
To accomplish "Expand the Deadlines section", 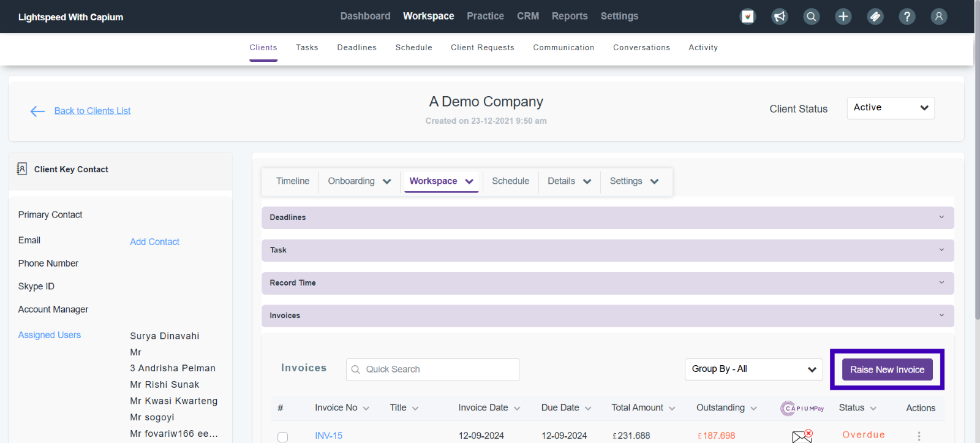I will click(608, 218).
